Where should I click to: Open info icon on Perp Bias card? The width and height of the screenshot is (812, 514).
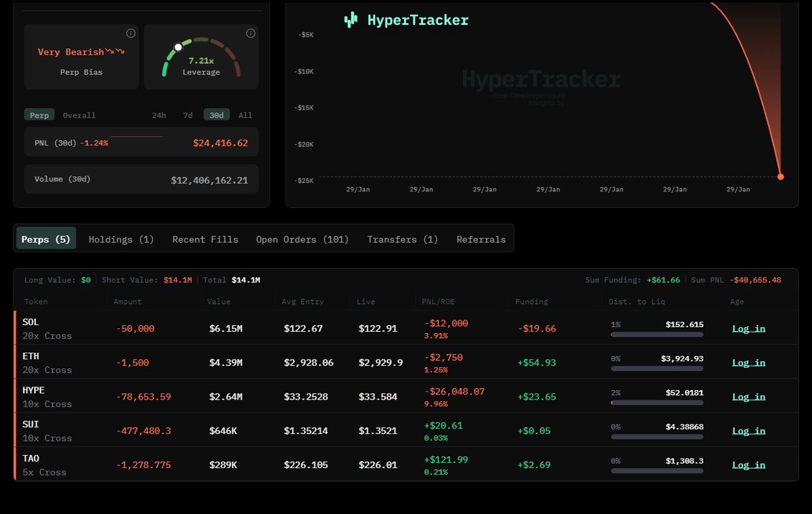click(131, 33)
